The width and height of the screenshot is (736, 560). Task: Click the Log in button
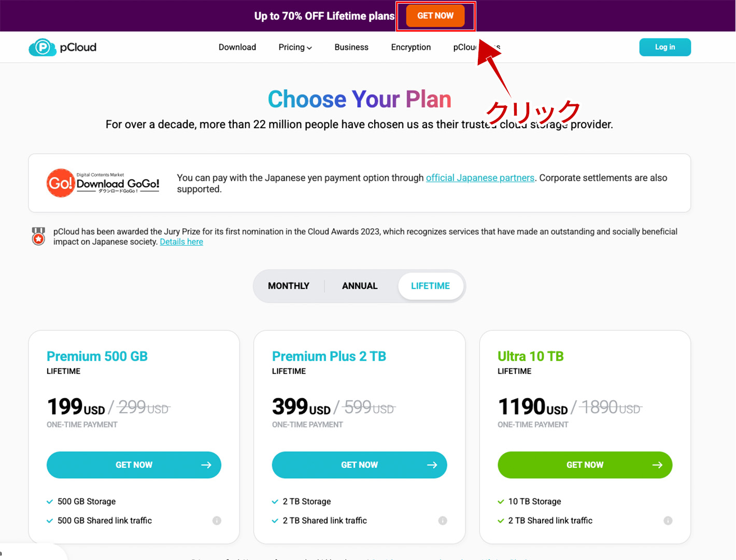pos(665,47)
